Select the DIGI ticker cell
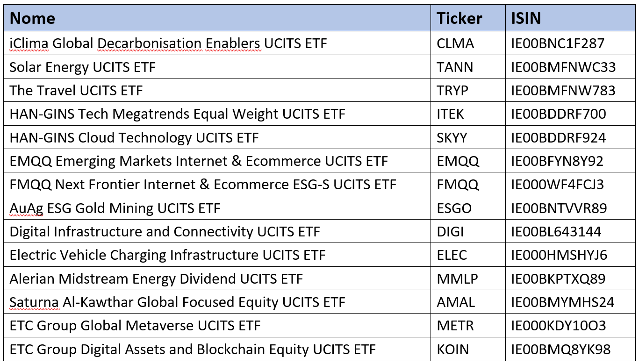The height and width of the screenshot is (364, 639). pos(468,231)
